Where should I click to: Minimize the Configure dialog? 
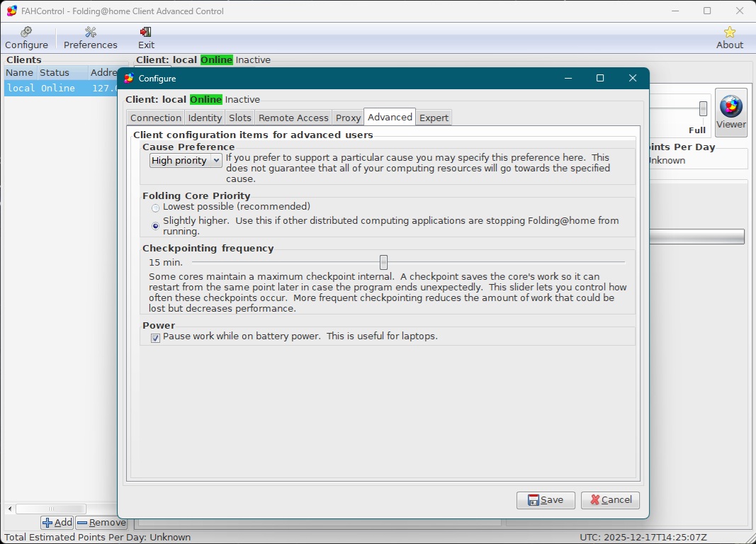pos(568,78)
